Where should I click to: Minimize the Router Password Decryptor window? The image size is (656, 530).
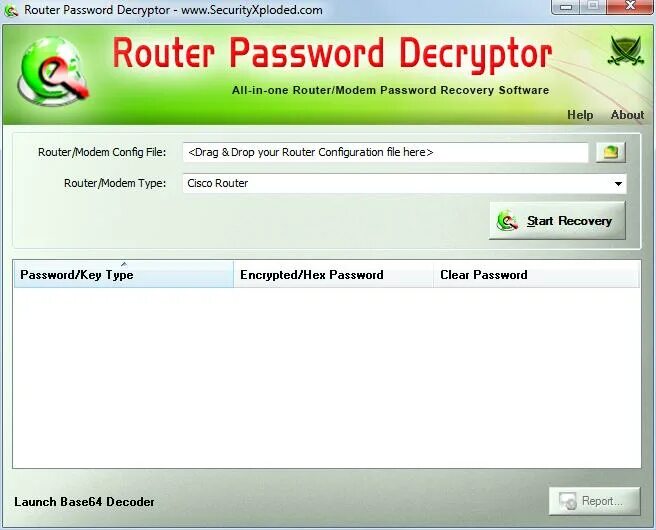point(566,6)
